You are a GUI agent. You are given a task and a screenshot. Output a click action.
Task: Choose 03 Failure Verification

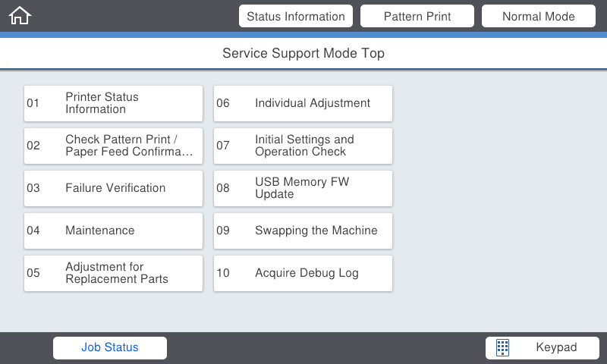click(113, 188)
